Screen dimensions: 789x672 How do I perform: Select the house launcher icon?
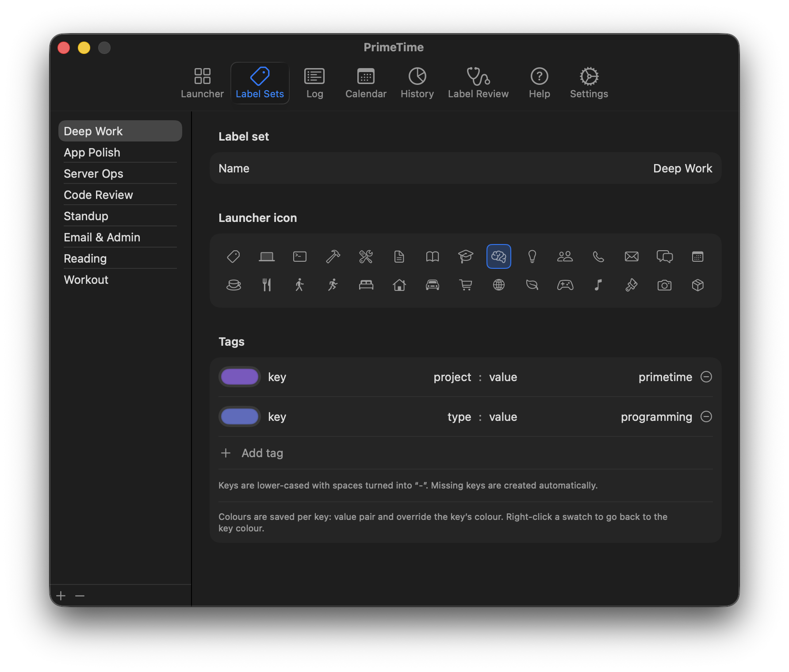[399, 285]
